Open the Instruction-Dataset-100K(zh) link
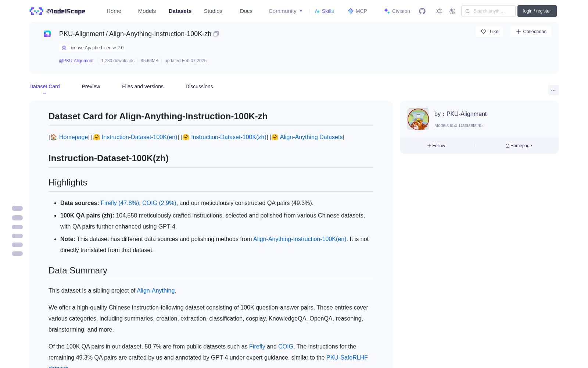This screenshot has height=368, width=588. click(229, 137)
